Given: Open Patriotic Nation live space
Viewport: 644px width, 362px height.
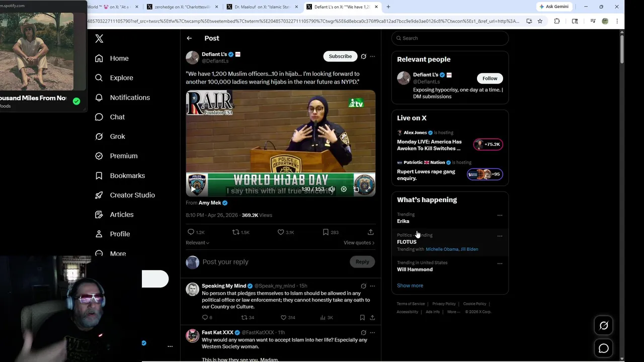Looking at the screenshot, I should pos(450,171).
